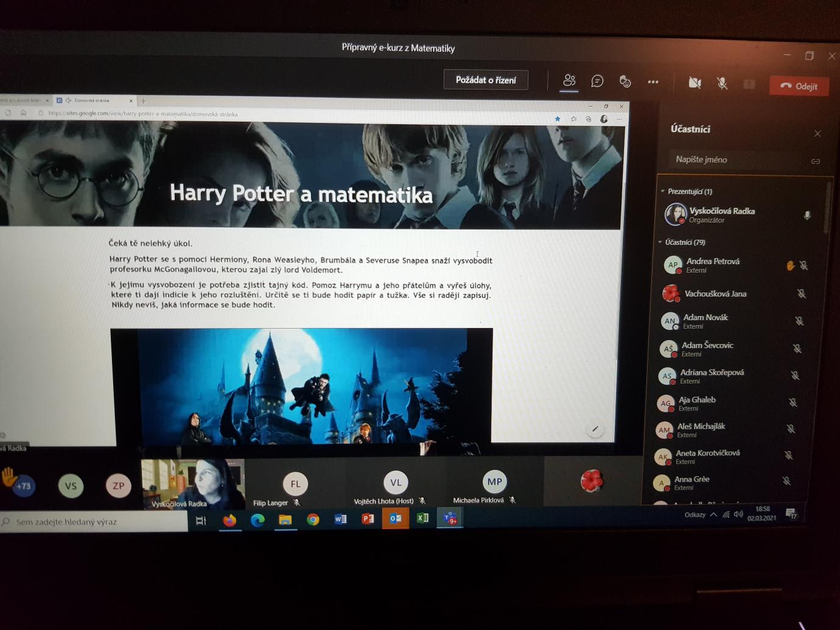
Task: Open more actions ellipsis menu
Action: point(653,82)
